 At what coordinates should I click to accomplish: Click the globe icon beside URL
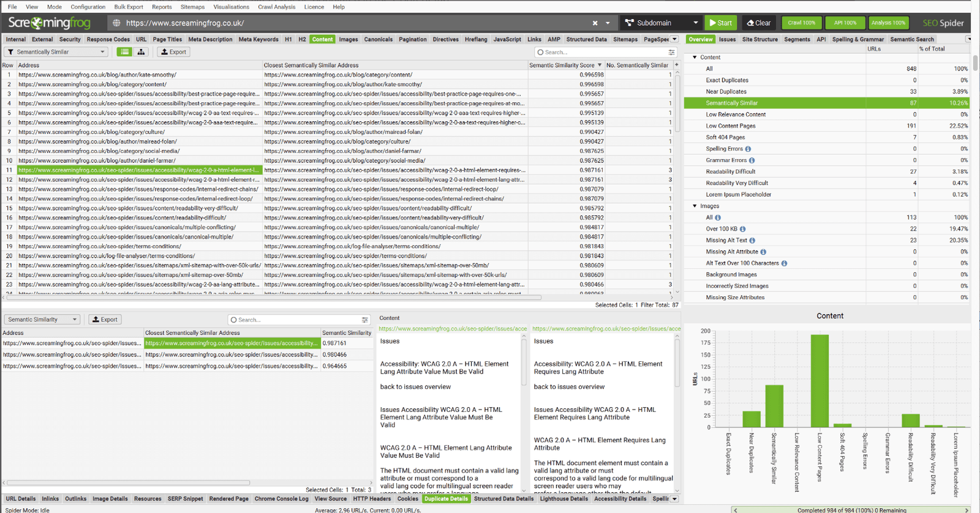coord(116,23)
